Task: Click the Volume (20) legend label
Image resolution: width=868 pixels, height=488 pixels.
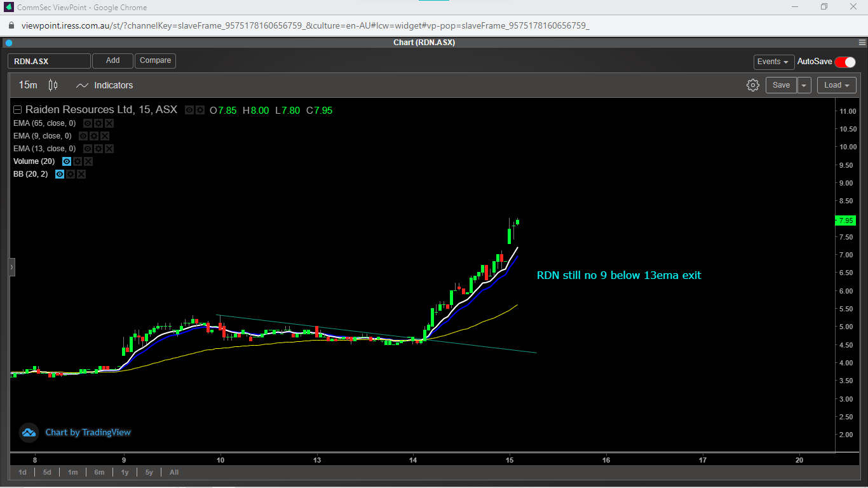Action: pos(34,161)
